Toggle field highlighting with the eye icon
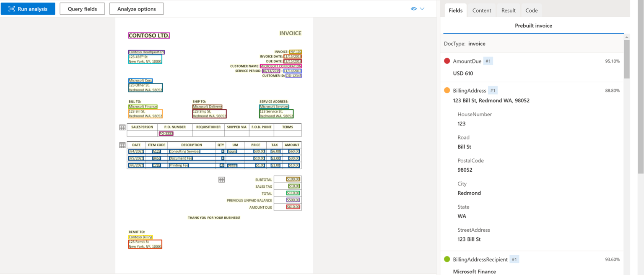The height and width of the screenshot is (275, 644). (x=413, y=8)
